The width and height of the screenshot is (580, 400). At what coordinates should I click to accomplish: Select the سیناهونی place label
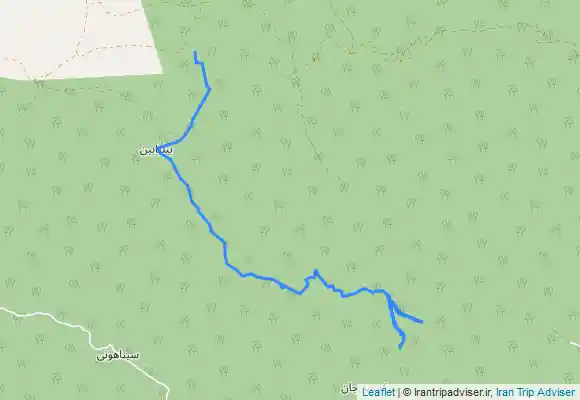(x=118, y=356)
